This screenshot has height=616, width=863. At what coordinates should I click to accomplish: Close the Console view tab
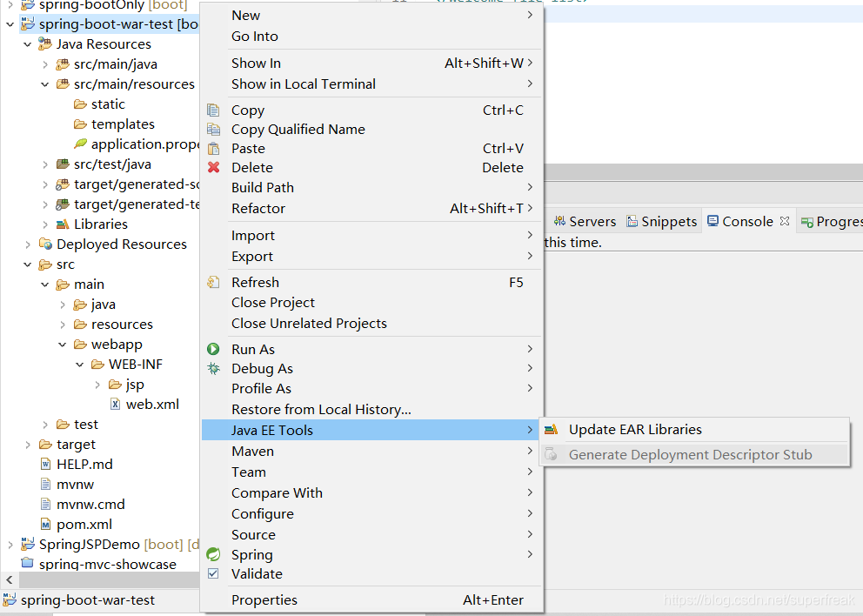785,221
